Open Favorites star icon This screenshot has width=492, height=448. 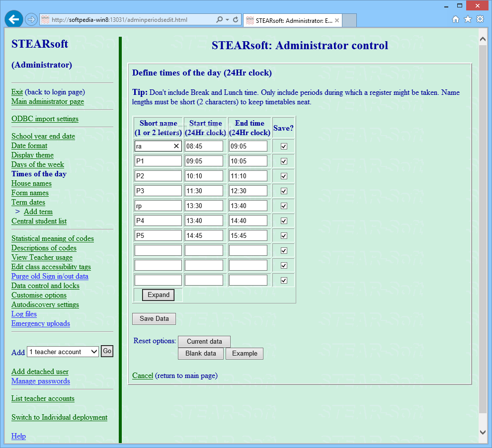click(468, 19)
